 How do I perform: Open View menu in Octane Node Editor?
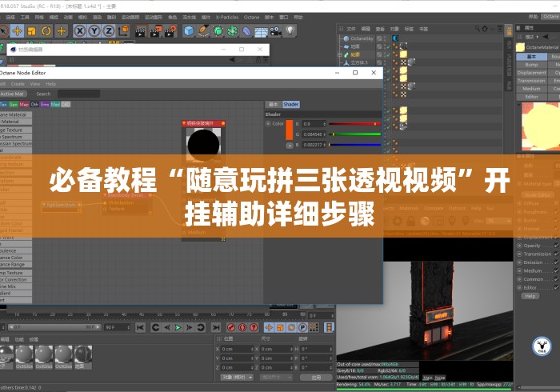pos(35,84)
